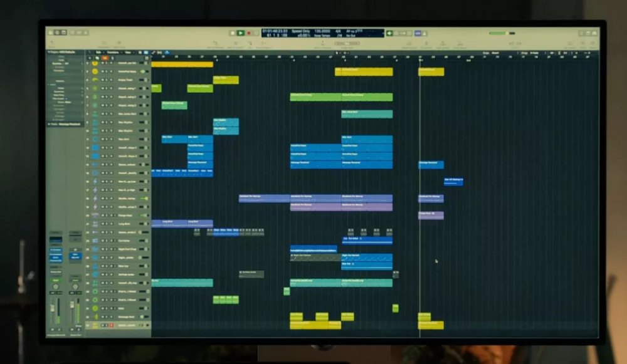This screenshot has height=364, width=627.
Task: Open the Edit menu in tracks area
Action: click(99, 53)
